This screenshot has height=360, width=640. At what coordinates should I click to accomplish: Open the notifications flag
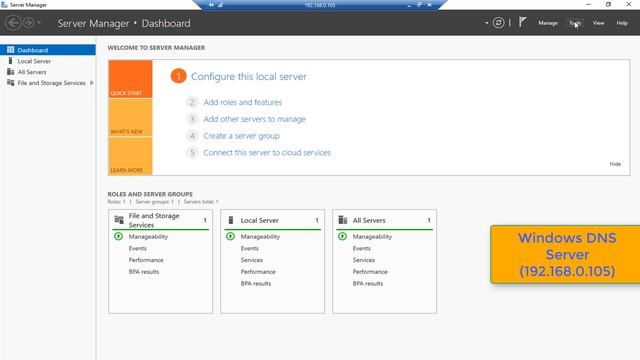[x=522, y=22]
